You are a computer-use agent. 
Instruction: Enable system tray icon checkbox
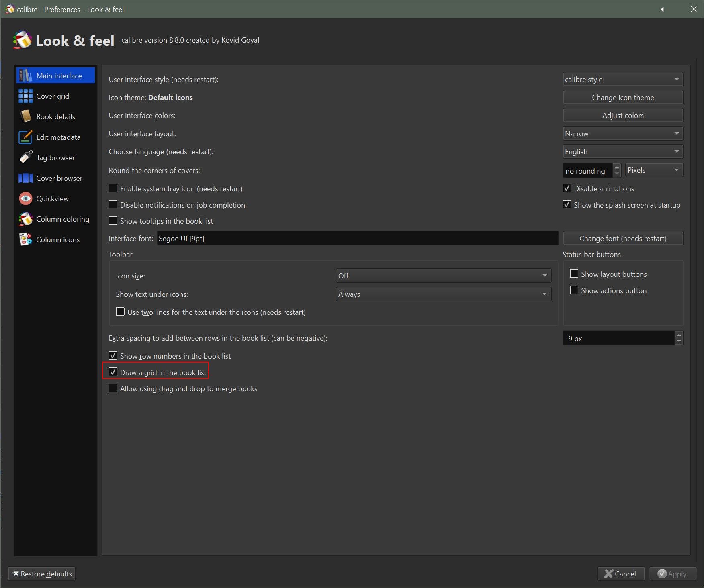pyautogui.click(x=113, y=188)
